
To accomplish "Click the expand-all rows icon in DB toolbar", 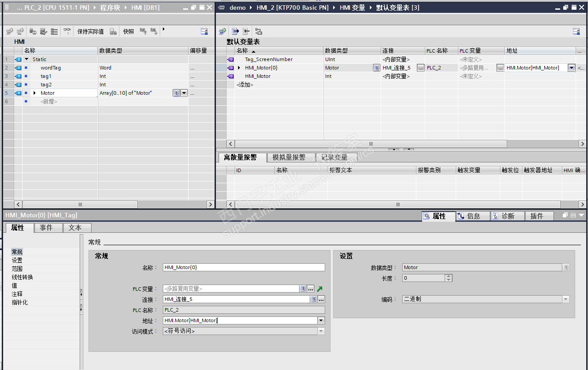I will [54, 31].
